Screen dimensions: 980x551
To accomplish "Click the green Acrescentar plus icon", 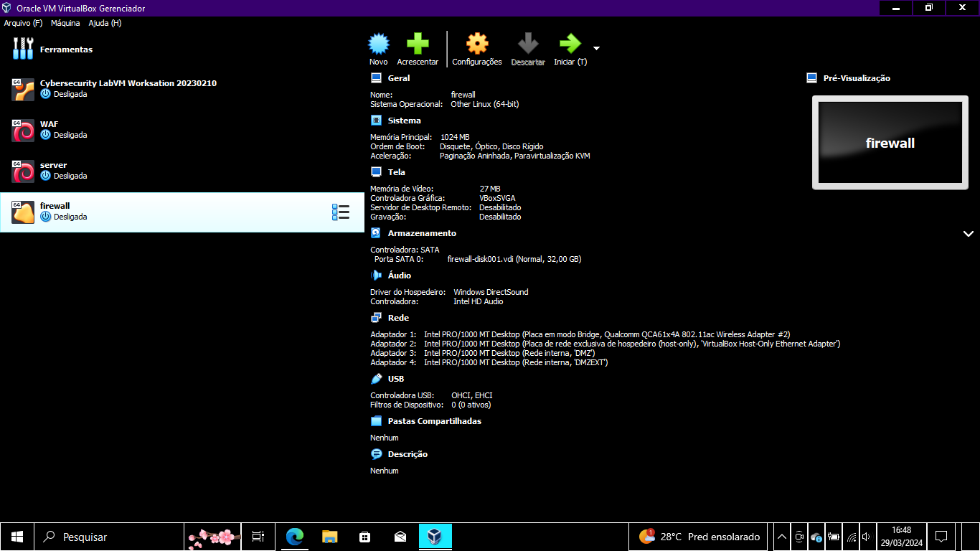I will [418, 44].
